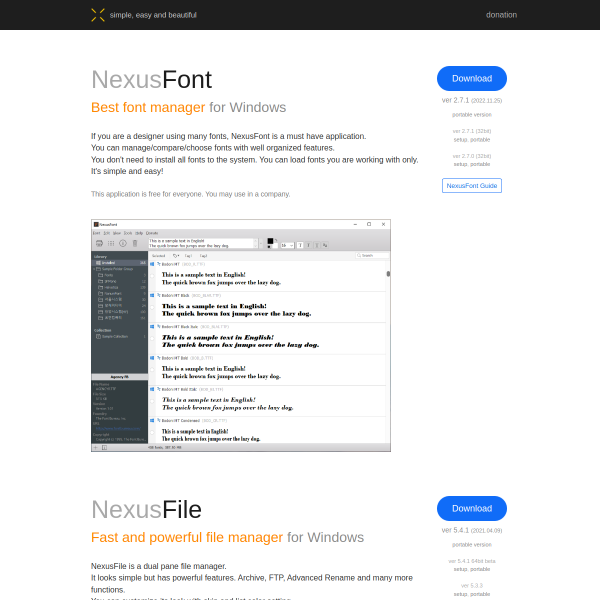Get the setup installer for NexusFile 5.3.3

point(460,594)
